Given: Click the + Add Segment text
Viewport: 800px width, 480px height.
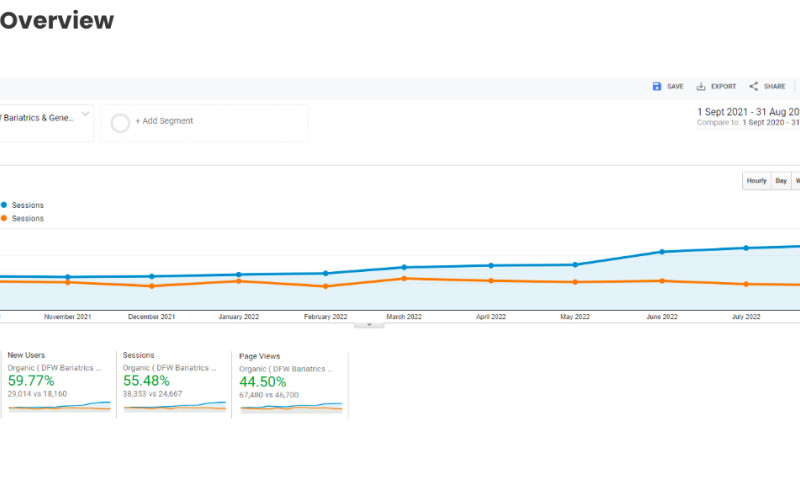Looking at the screenshot, I should [164, 122].
